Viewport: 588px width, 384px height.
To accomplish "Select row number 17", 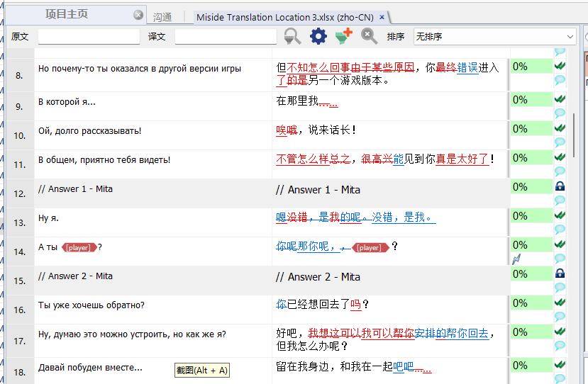I will [x=19, y=341].
